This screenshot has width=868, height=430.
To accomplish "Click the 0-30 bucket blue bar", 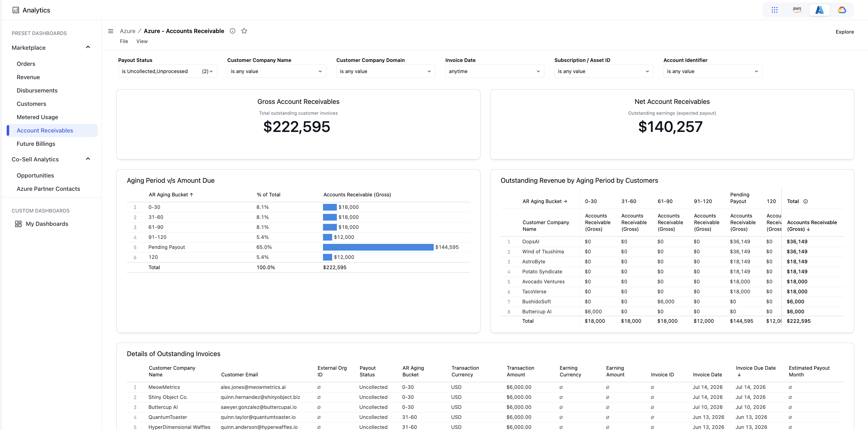I will [330, 207].
